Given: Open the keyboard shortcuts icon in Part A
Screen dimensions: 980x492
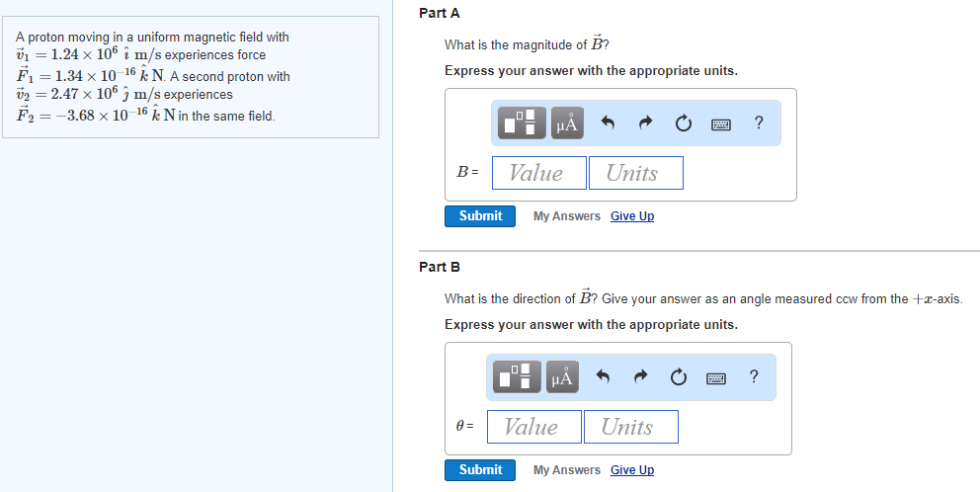Looking at the screenshot, I should click(x=721, y=123).
